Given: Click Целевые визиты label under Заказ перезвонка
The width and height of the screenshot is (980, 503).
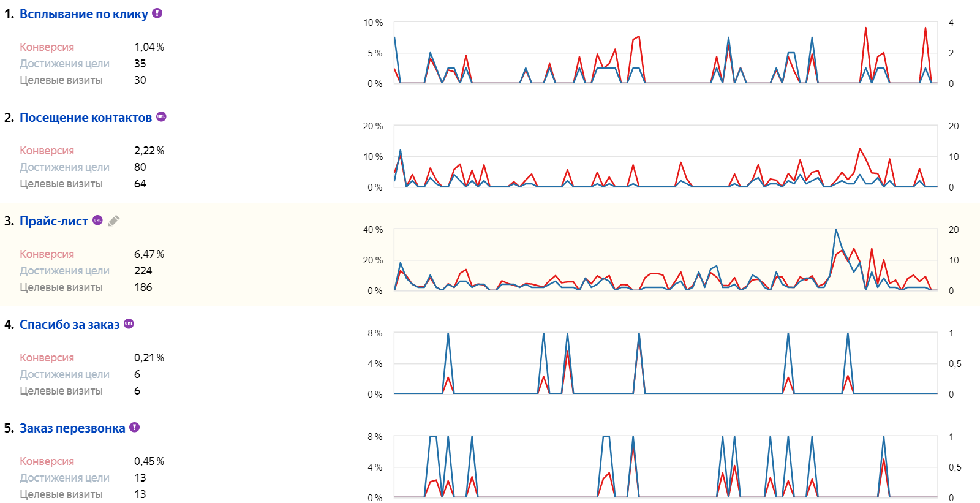Looking at the screenshot, I should (61, 494).
